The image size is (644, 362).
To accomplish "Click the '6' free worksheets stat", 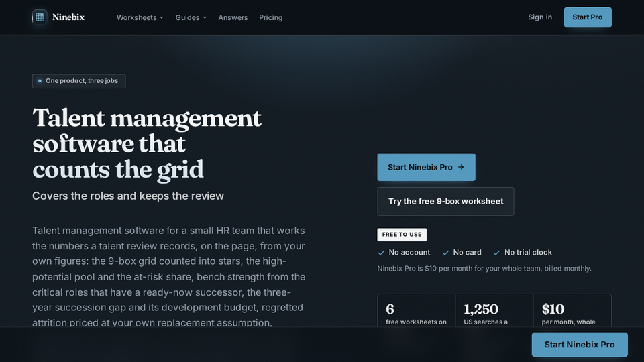I will tap(417, 310).
